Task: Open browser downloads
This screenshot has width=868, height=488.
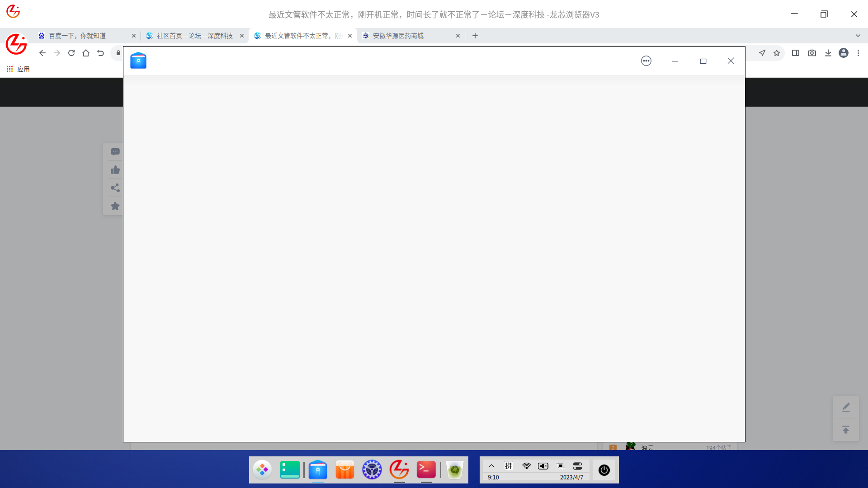Action: [828, 53]
